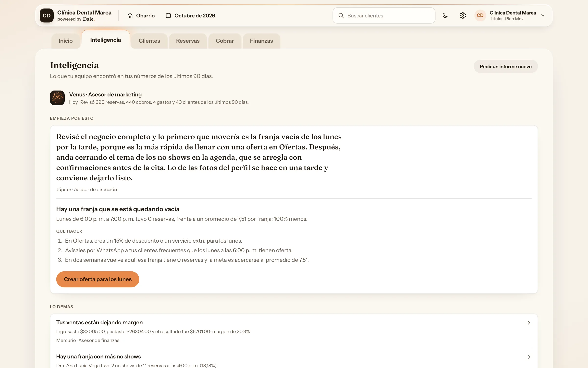Toggle dark mode moon icon

445,15
